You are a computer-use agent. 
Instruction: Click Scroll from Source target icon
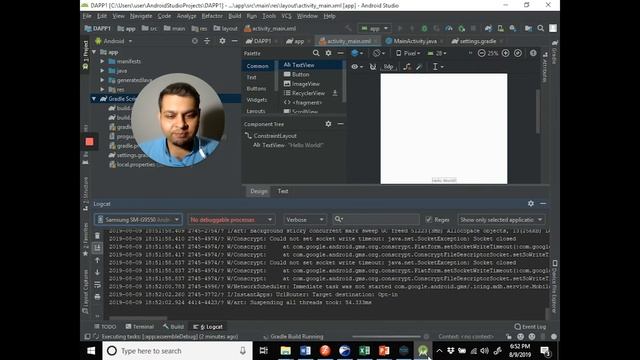(x=195, y=41)
